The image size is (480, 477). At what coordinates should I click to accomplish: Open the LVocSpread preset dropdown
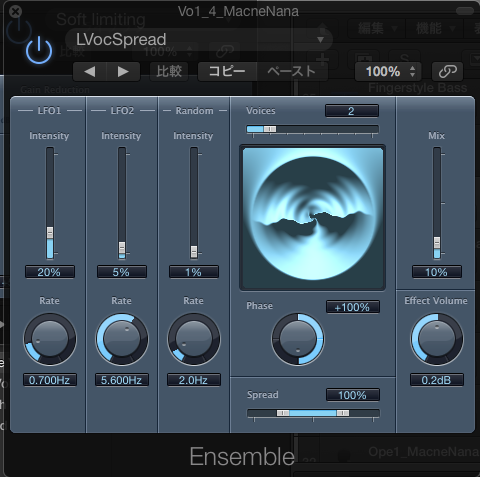tap(199, 40)
